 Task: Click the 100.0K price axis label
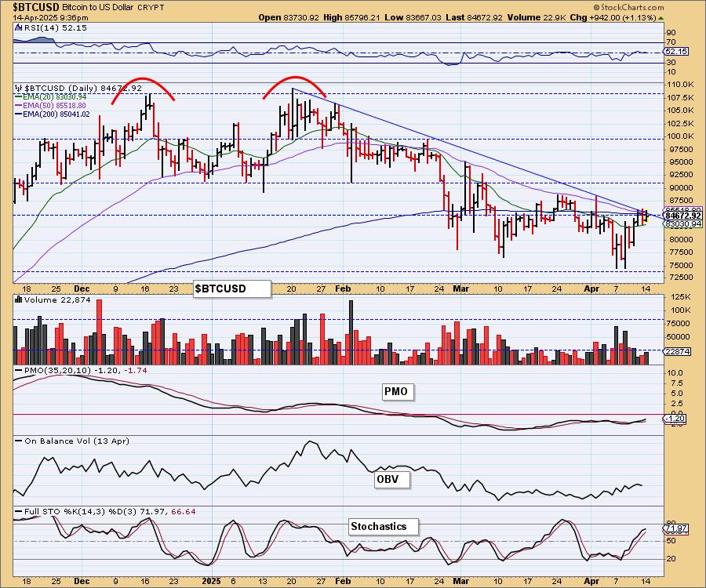(x=680, y=136)
